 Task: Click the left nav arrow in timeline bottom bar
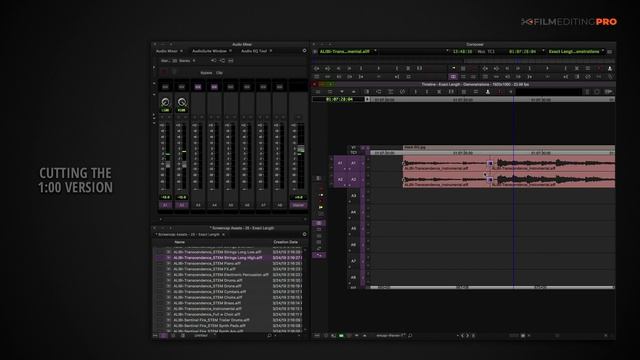click(462, 336)
